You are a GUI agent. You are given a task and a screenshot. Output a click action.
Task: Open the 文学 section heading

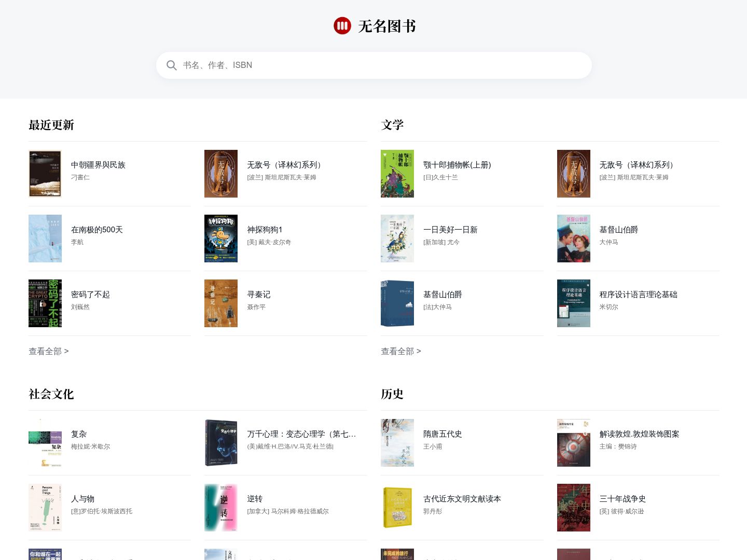[392, 125]
